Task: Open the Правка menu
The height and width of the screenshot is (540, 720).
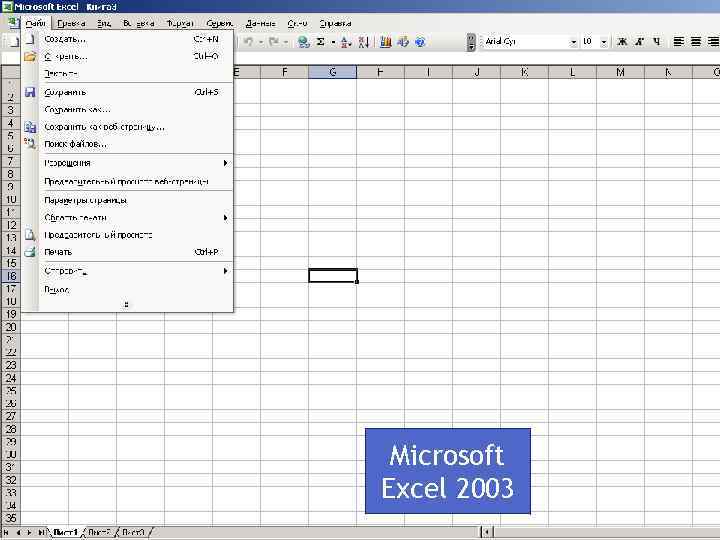Action: [71, 23]
